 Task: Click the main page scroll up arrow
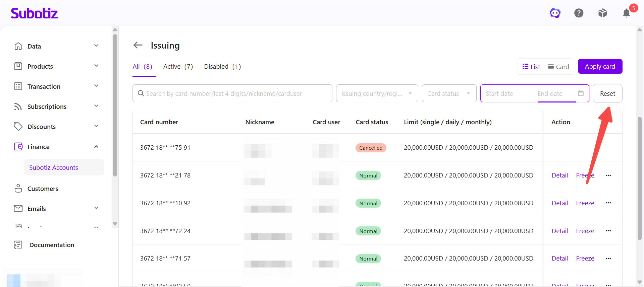point(640,29)
